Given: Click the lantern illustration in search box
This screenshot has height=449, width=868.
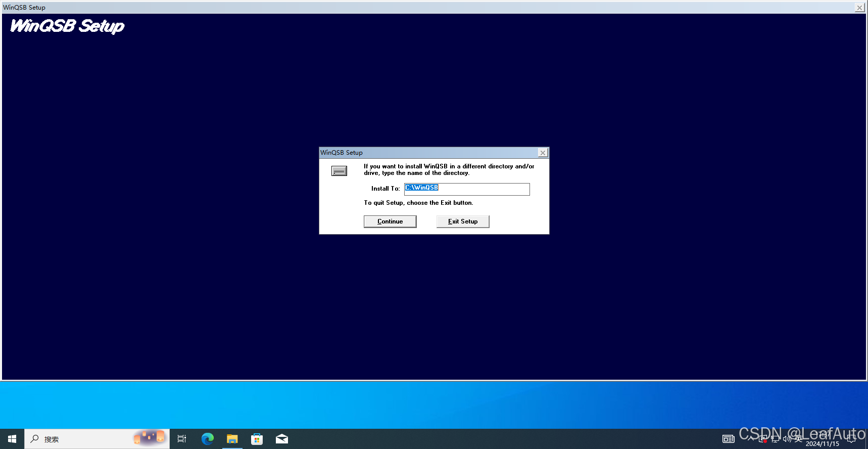Looking at the screenshot, I should click(150, 437).
